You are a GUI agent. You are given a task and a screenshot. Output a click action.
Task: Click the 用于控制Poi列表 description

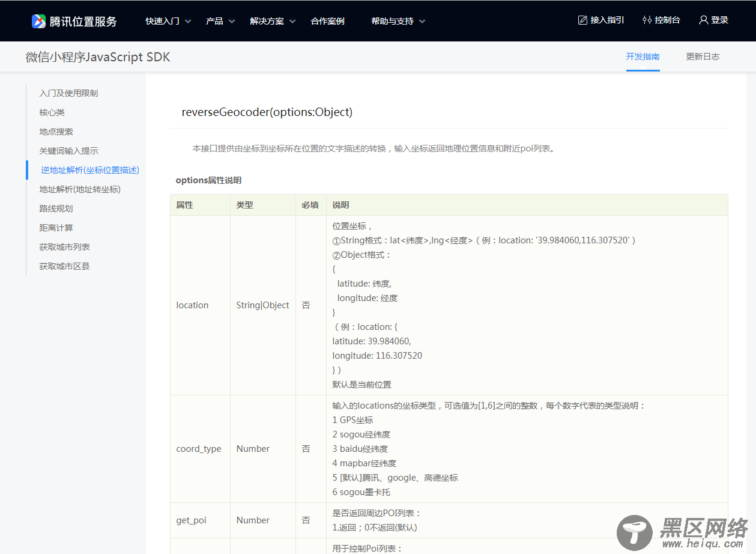367,549
